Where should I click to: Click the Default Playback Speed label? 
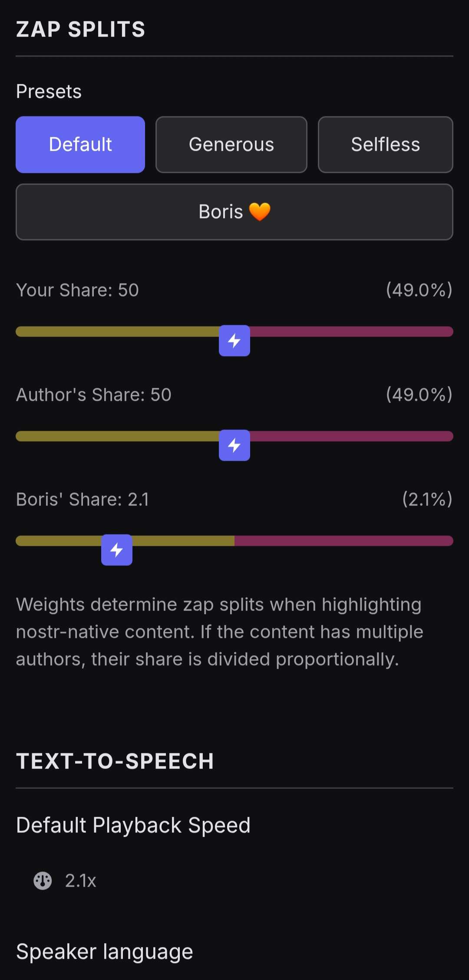[133, 825]
